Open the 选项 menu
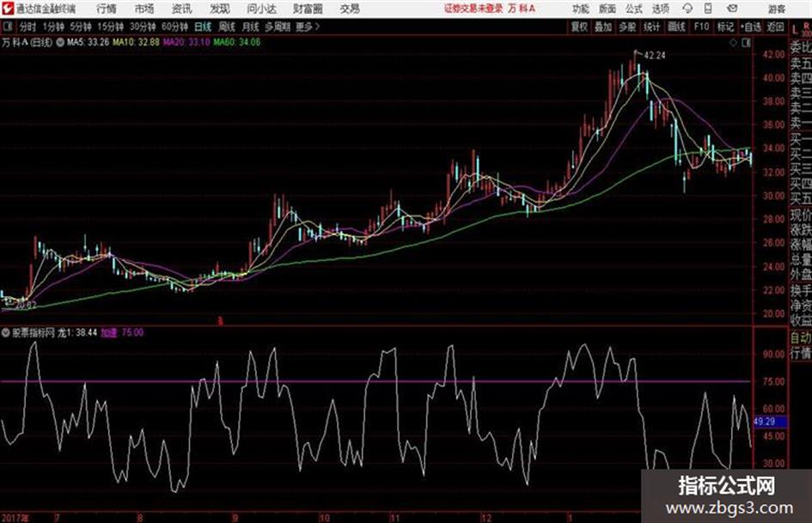This screenshot has height=523, width=812. point(660,9)
